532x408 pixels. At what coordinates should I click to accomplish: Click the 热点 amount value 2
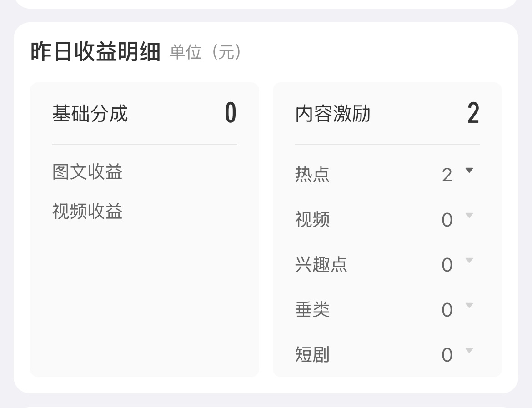pyautogui.click(x=447, y=175)
